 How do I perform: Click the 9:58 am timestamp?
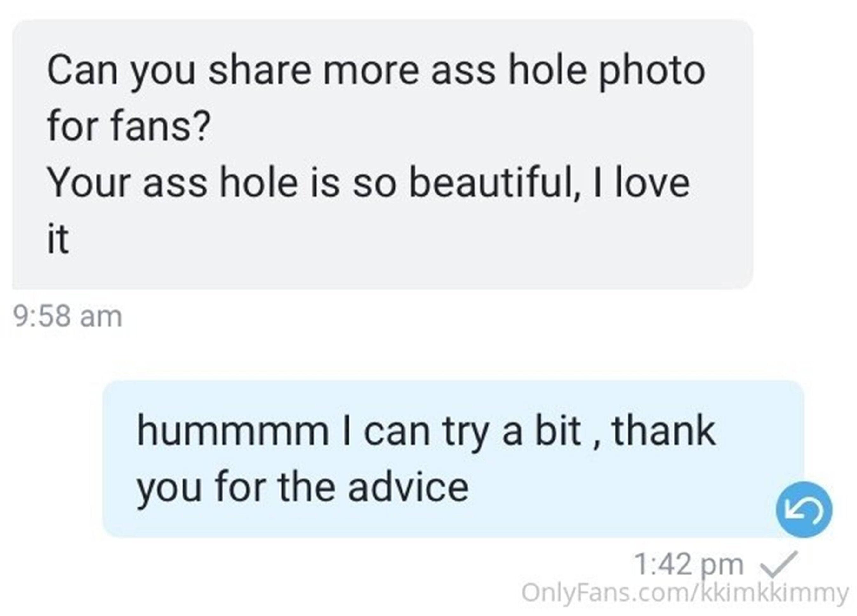tap(68, 316)
